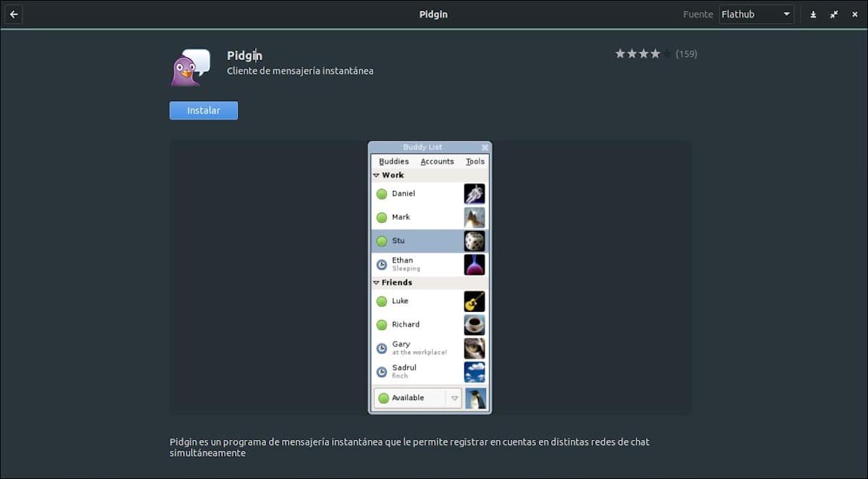Image resolution: width=868 pixels, height=479 pixels.
Task: Click the penguin account avatar
Action: point(476,399)
